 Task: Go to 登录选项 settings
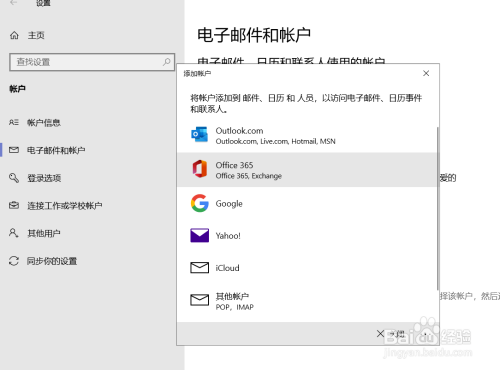coord(44,178)
